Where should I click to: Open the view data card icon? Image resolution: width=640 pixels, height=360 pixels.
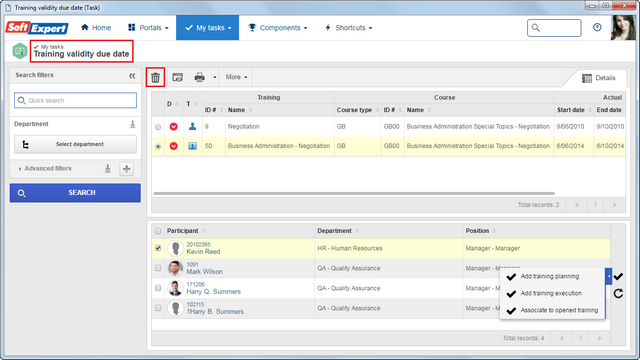(178, 77)
